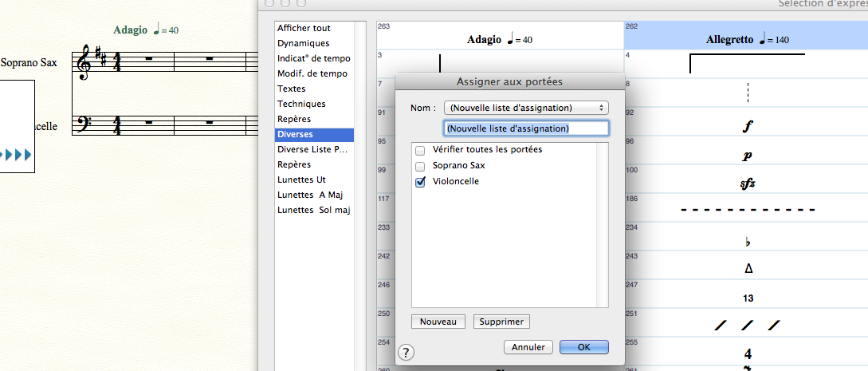
Task: Select the piano dynamic expression
Action: tap(747, 156)
